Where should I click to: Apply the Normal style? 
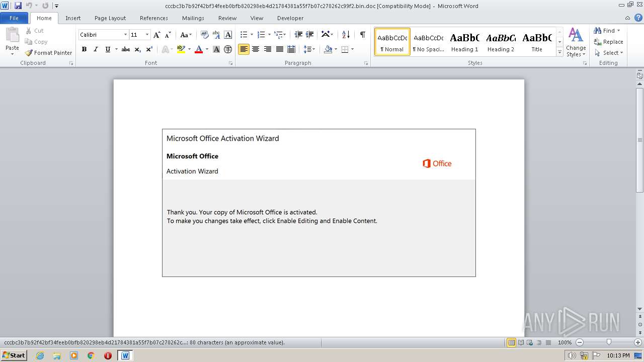pyautogui.click(x=392, y=42)
